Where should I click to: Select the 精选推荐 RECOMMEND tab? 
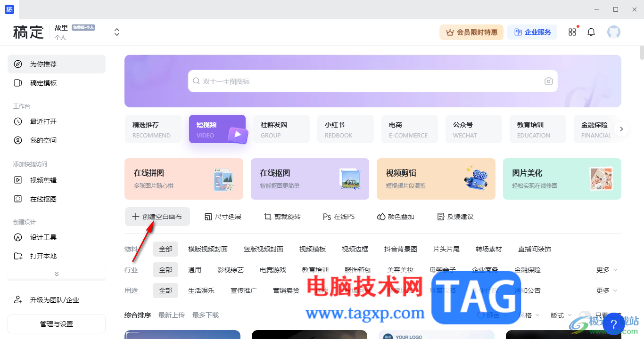coord(153,129)
